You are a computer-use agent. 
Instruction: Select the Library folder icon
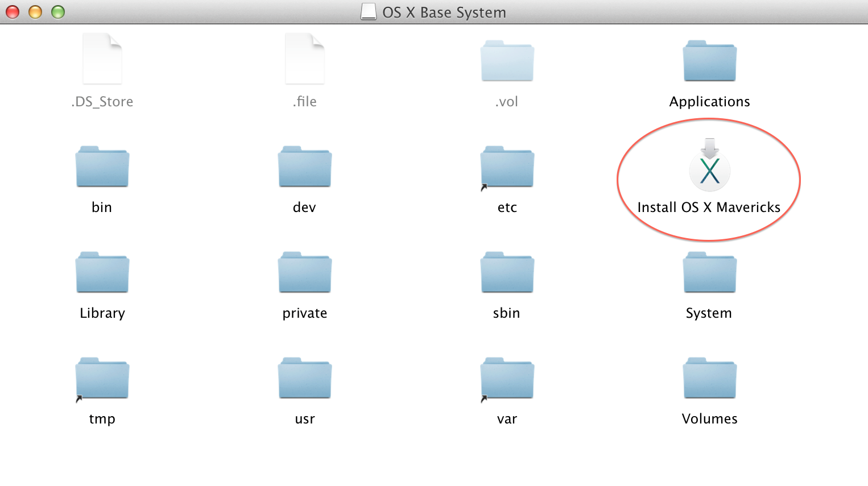[x=102, y=272]
